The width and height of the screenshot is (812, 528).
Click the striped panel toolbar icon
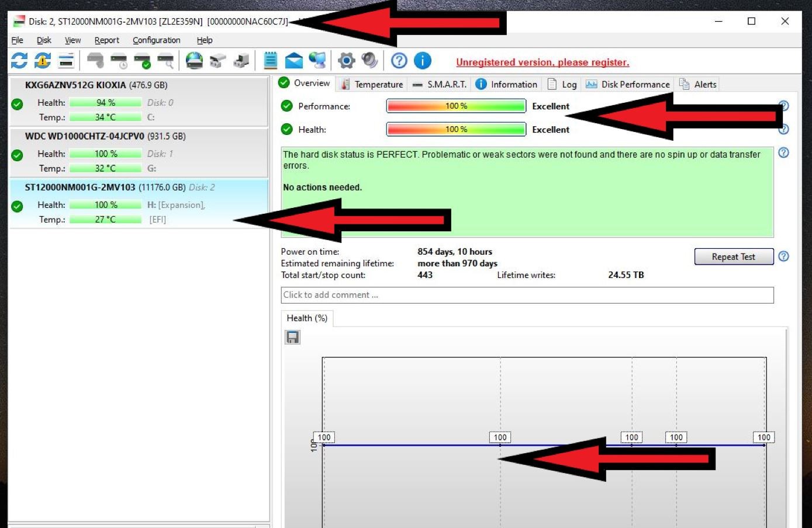[66, 61]
